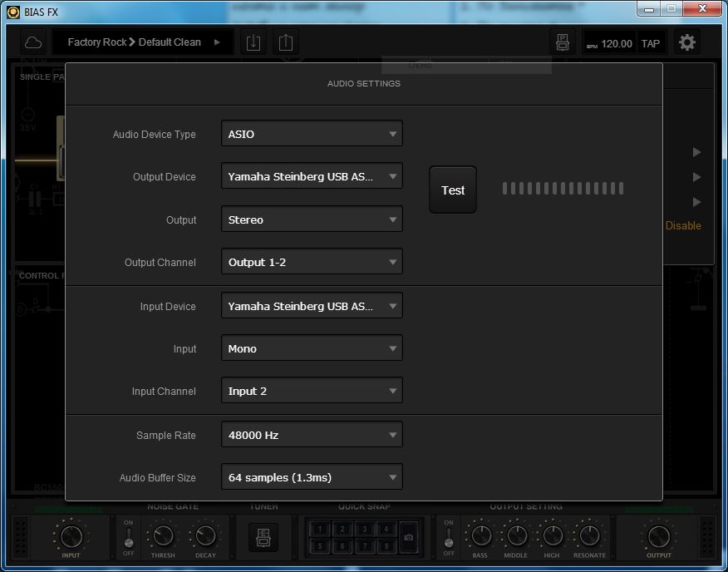Click the TAP tempo button
This screenshot has width=728, height=572.
tap(651, 44)
